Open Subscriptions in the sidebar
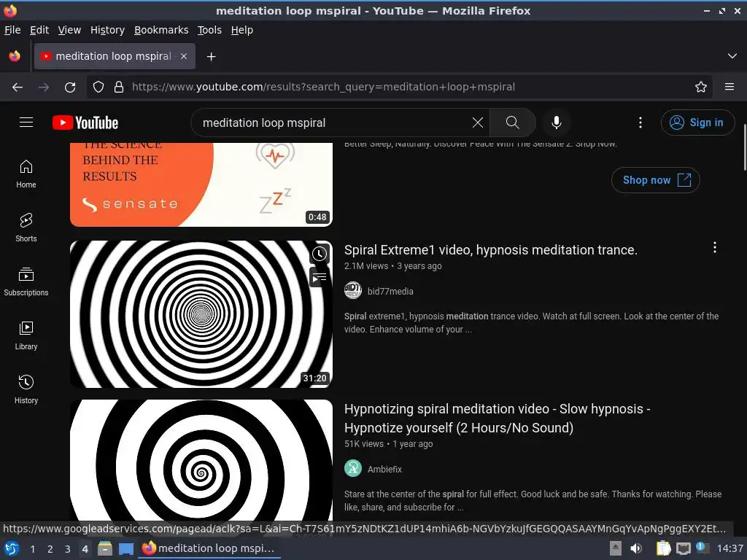Image resolution: width=747 pixels, height=560 pixels. (26, 281)
